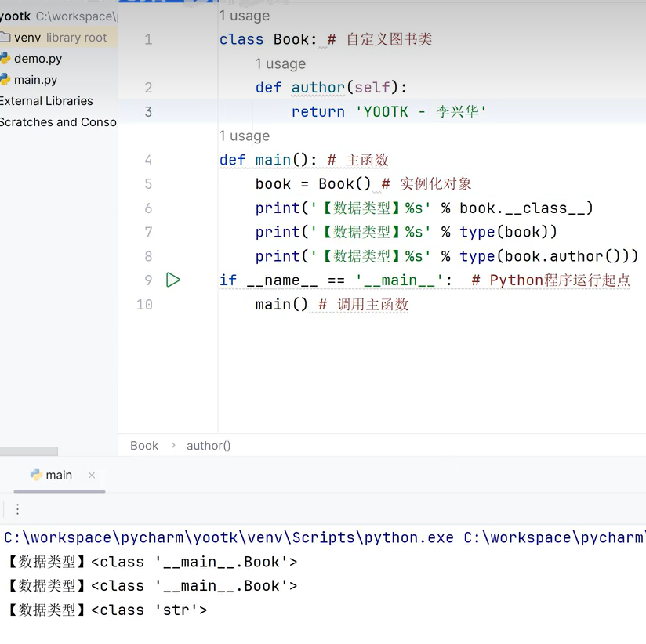
Task: Click 'class Book:' on line 1
Action: point(268,39)
